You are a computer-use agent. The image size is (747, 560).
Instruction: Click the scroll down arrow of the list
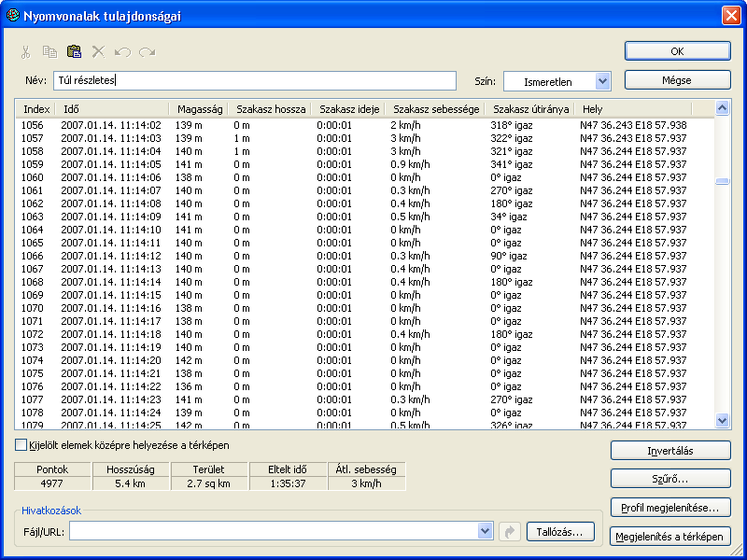(x=722, y=421)
